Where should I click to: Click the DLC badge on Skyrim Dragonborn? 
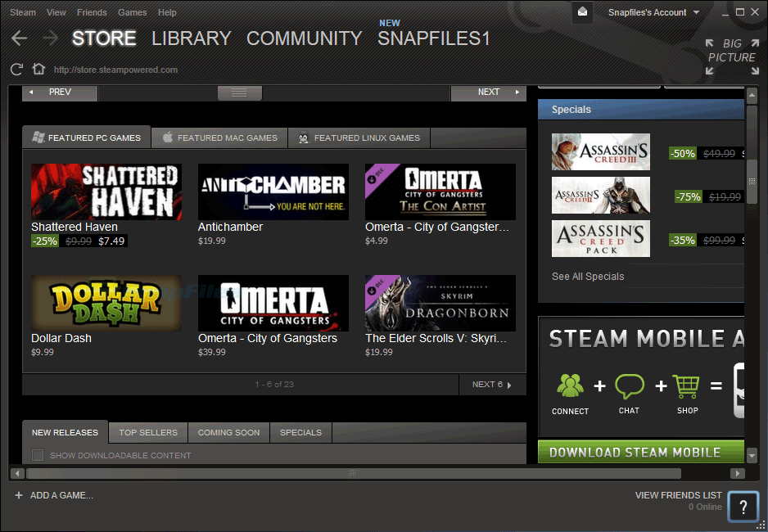[x=376, y=286]
